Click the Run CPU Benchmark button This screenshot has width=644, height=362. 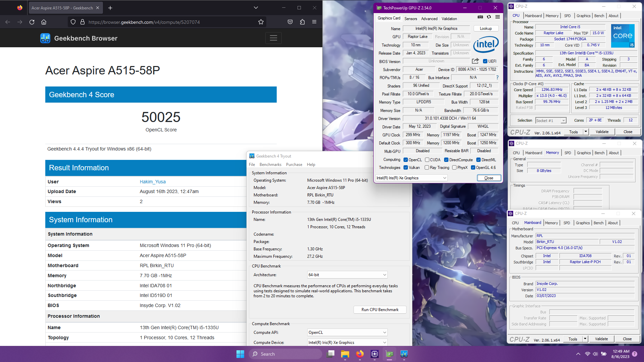380,310
